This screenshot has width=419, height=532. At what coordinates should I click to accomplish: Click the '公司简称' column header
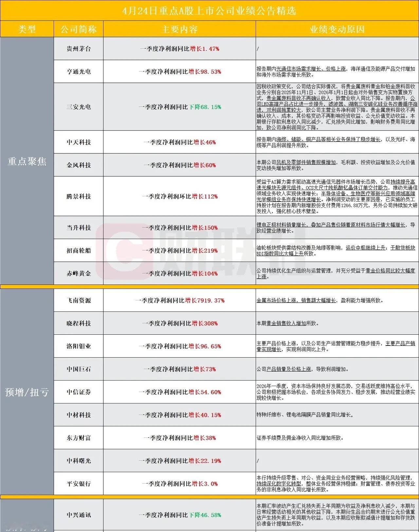click(79, 29)
